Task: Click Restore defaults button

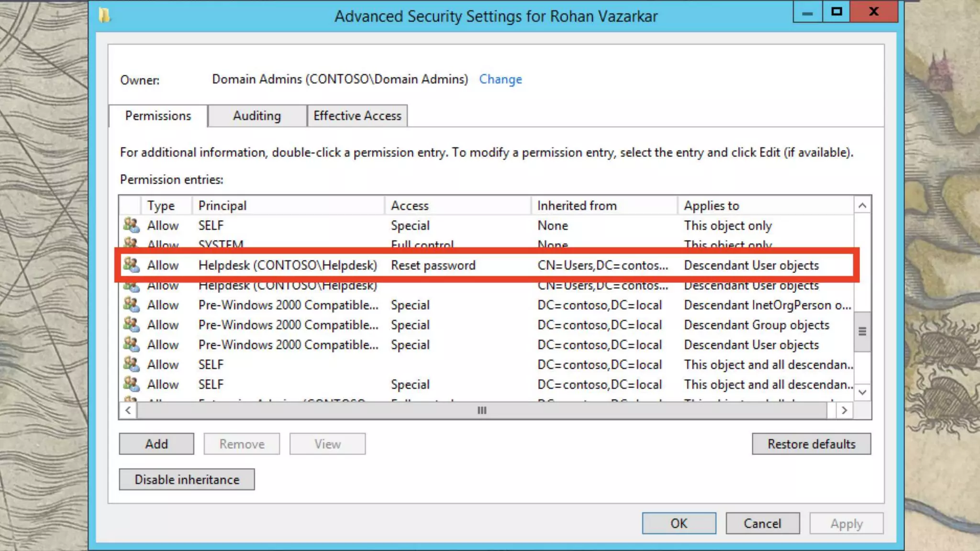Action: 811,444
